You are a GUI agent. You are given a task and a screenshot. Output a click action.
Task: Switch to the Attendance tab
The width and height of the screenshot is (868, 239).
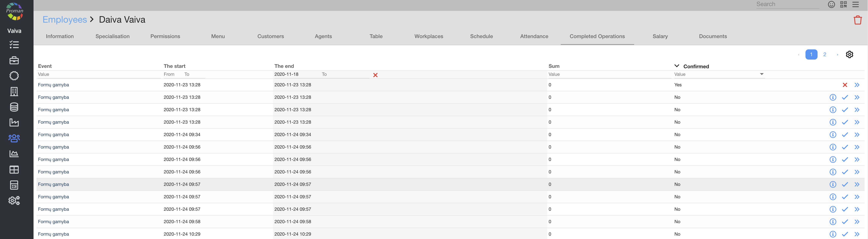(x=534, y=36)
